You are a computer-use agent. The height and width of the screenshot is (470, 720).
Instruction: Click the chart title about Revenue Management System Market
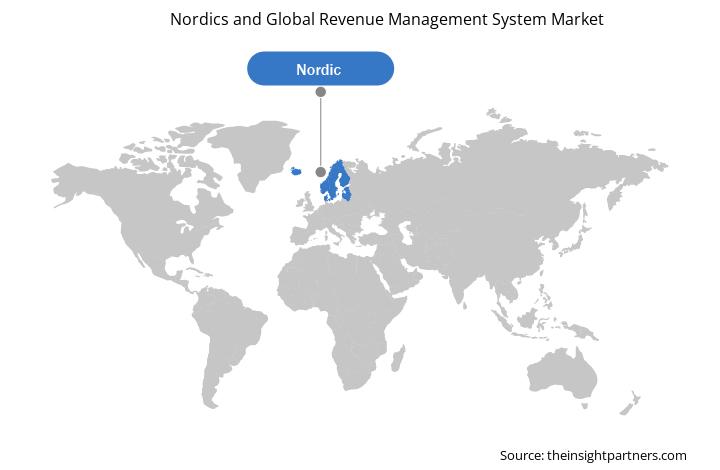pyautogui.click(x=387, y=19)
